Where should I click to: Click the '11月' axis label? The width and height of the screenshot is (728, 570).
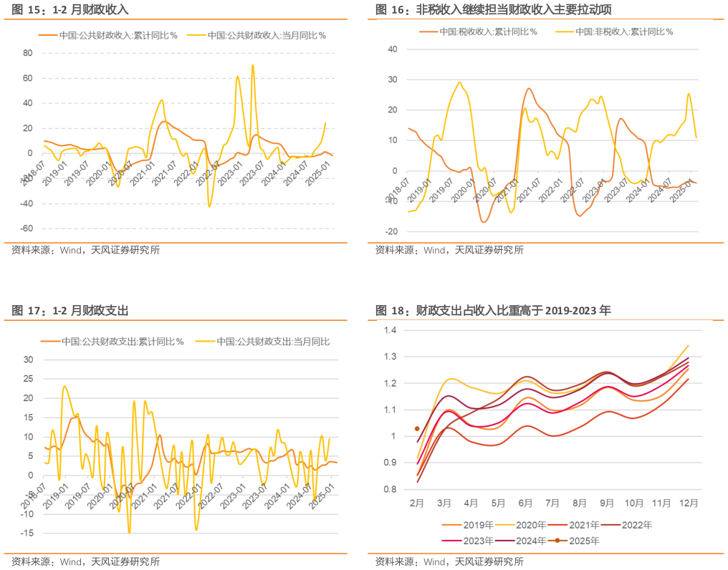click(x=661, y=503)
